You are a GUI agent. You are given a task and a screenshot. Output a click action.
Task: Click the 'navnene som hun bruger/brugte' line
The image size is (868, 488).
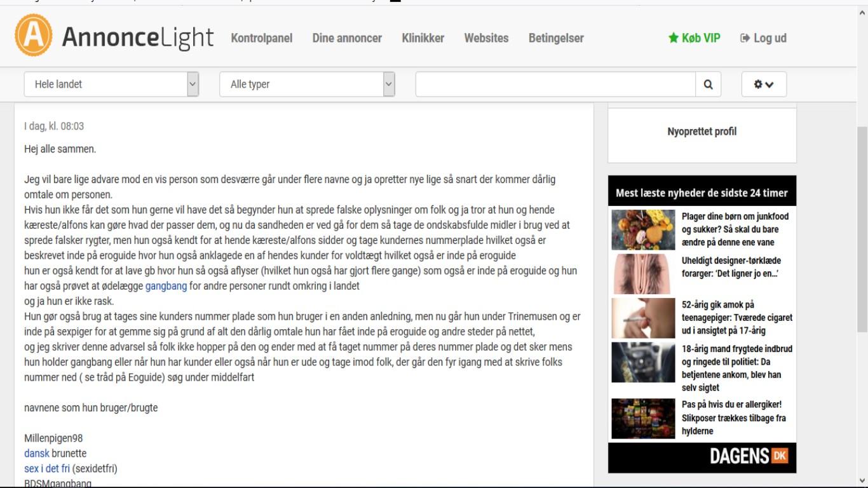[x=91, y=408]
